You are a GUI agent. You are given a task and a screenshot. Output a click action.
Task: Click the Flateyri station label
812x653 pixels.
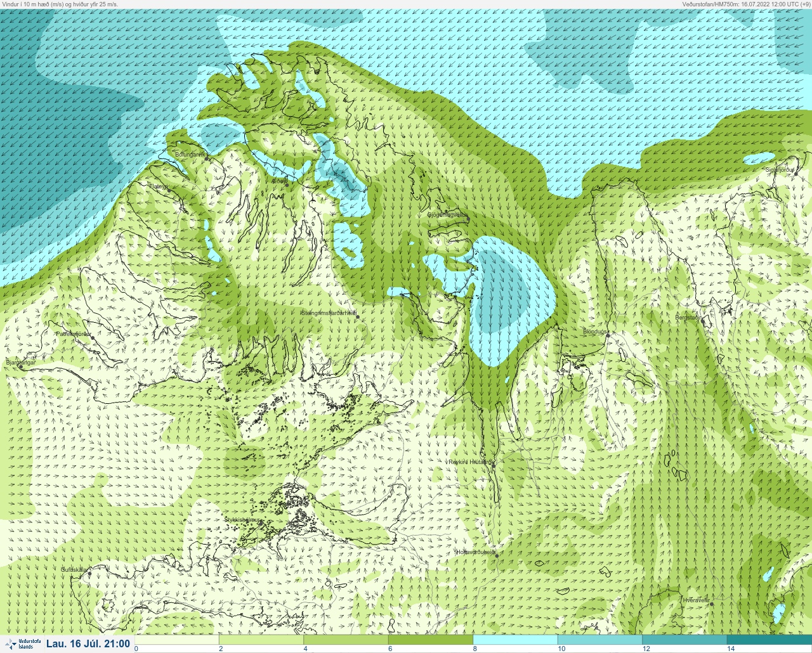(158, 186)
